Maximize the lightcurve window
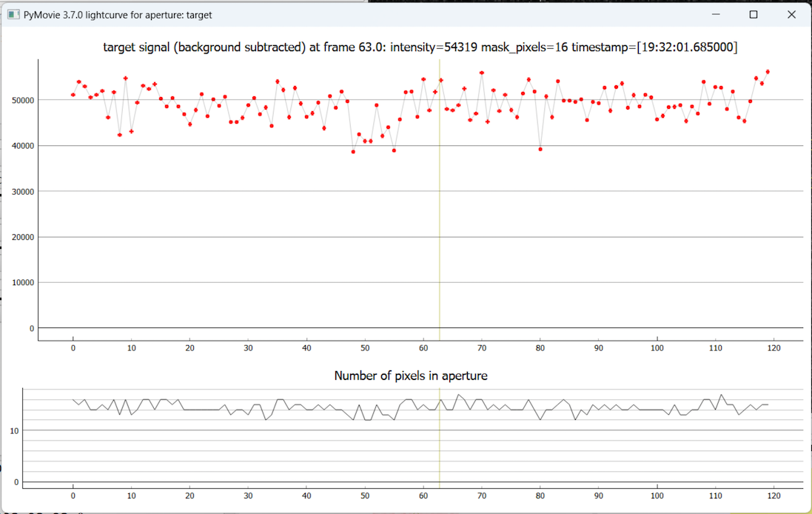The image size is (812, 514). 754,15
